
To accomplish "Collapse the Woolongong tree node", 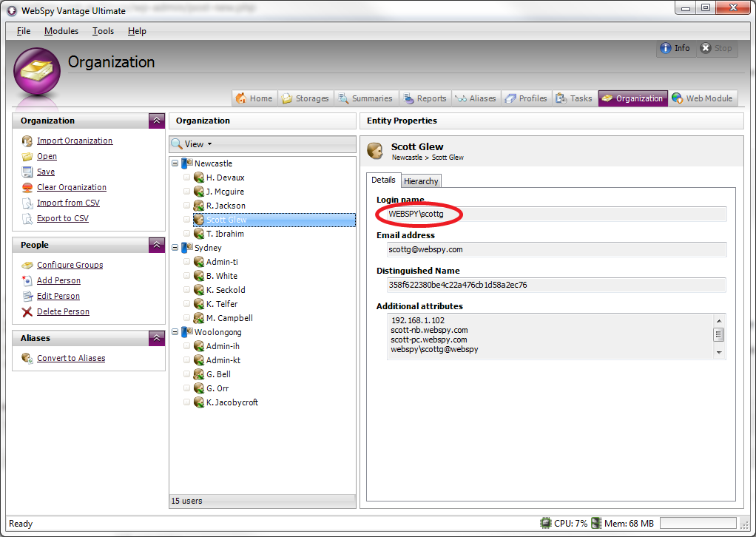I will tap(175, 332).
